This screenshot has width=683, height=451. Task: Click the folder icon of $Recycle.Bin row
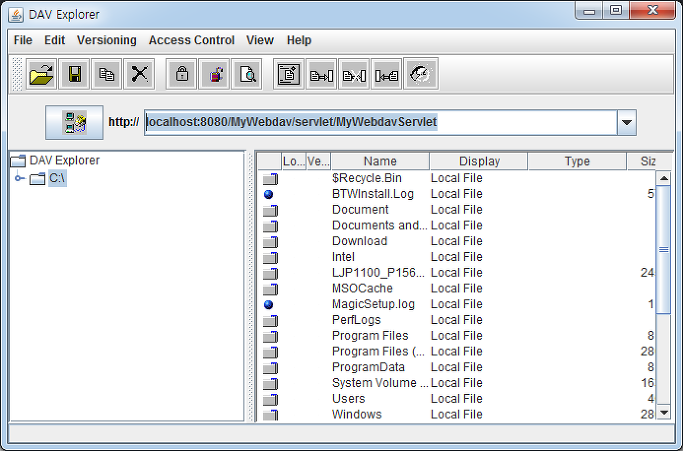(270, 178)
